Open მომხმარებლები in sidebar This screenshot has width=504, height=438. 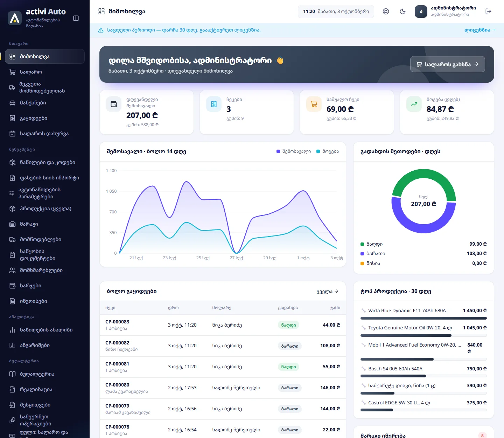click(x=45, y=270)
